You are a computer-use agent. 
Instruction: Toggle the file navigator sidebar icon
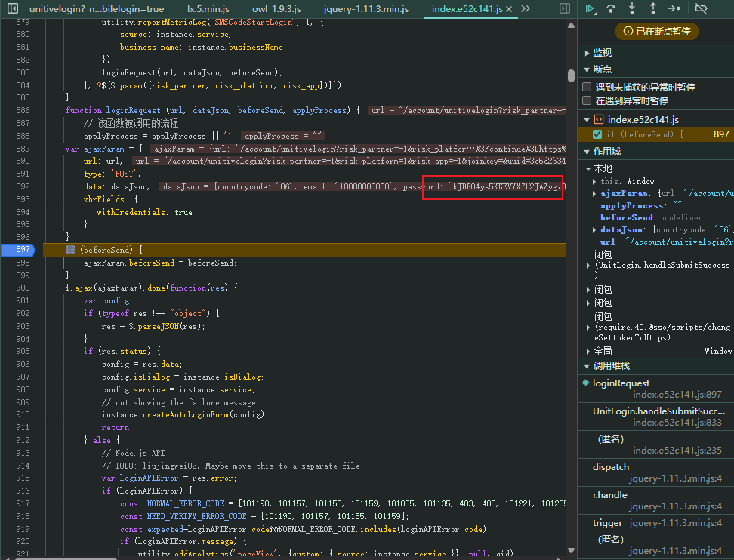pyautogui.click(x=13, y=8)
